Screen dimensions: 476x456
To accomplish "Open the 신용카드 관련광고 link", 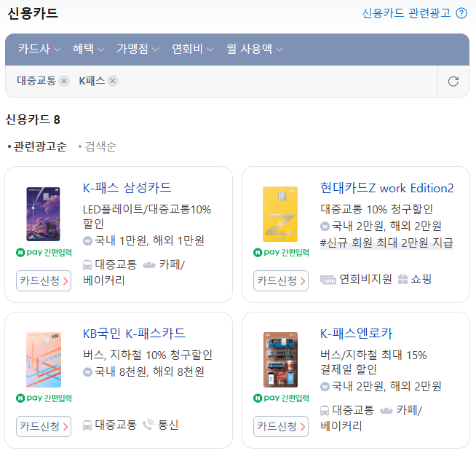I will point(406,13).
